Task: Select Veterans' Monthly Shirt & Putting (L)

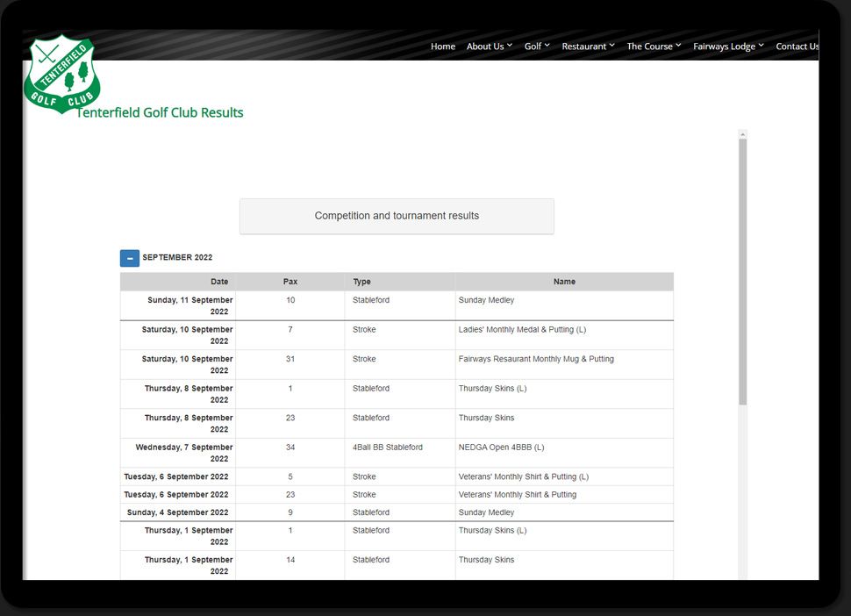Action: coord(523,477)
